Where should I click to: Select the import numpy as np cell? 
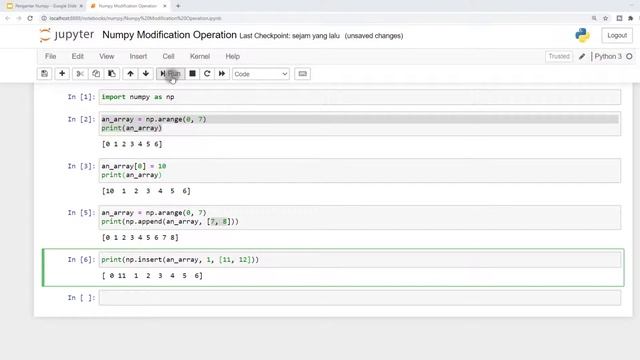[360, 97]
